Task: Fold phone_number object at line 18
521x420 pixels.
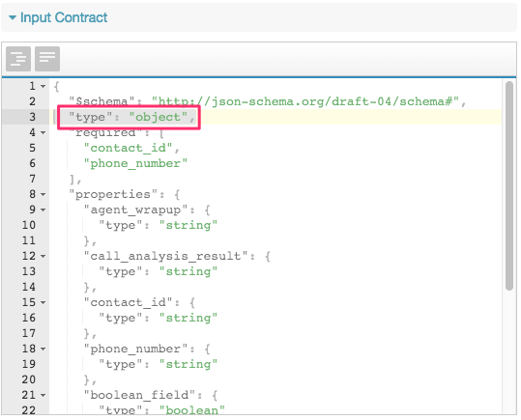Action: point(43,349)
